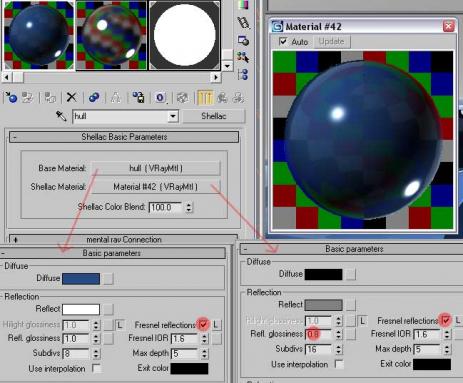Open the Material Editor Options icon

tap(243, 41)
